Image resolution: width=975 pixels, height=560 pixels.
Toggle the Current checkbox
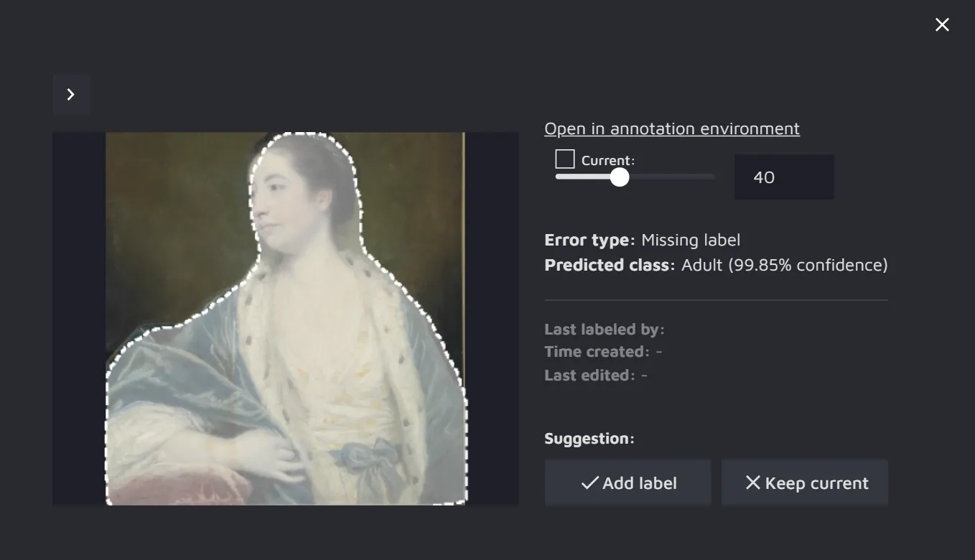pyautogui.click(x=565, y=159)
